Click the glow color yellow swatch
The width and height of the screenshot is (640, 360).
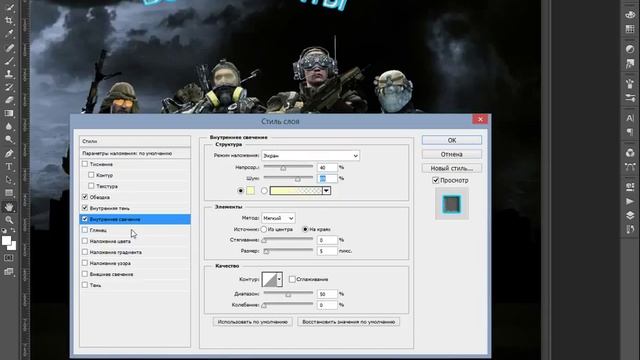coord(250,191)
